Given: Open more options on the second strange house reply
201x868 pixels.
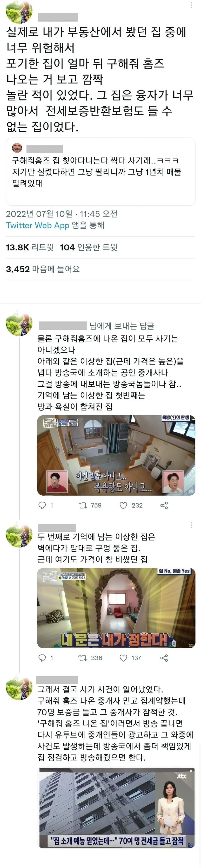Looking at the screenshot, I should (191, 525).
